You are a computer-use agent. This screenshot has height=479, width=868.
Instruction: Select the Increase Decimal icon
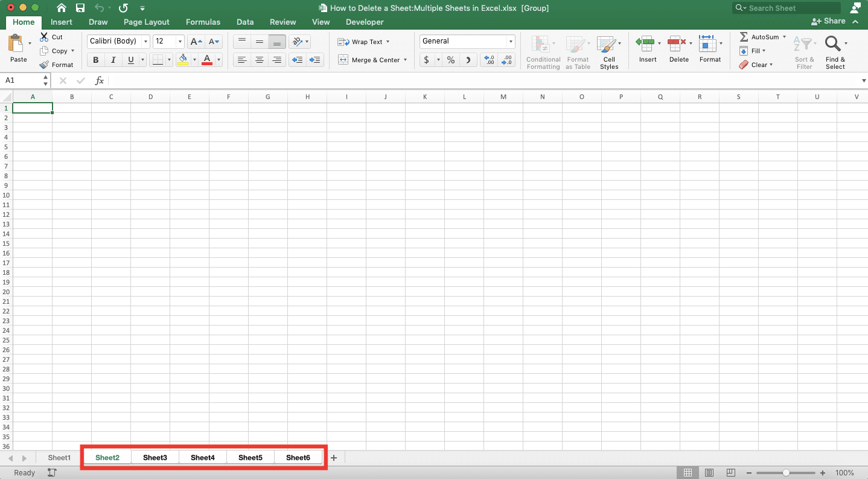tap(488, 59)
